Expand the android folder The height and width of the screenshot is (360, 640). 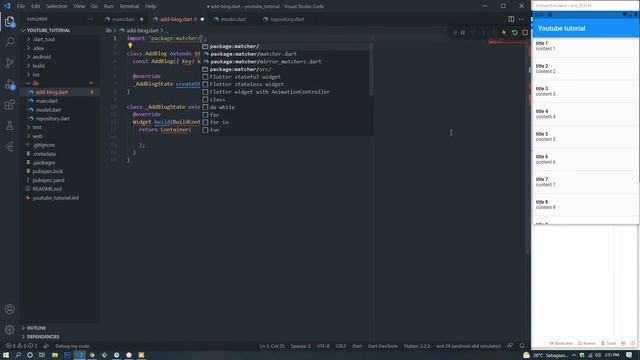(x=42, y=57)
